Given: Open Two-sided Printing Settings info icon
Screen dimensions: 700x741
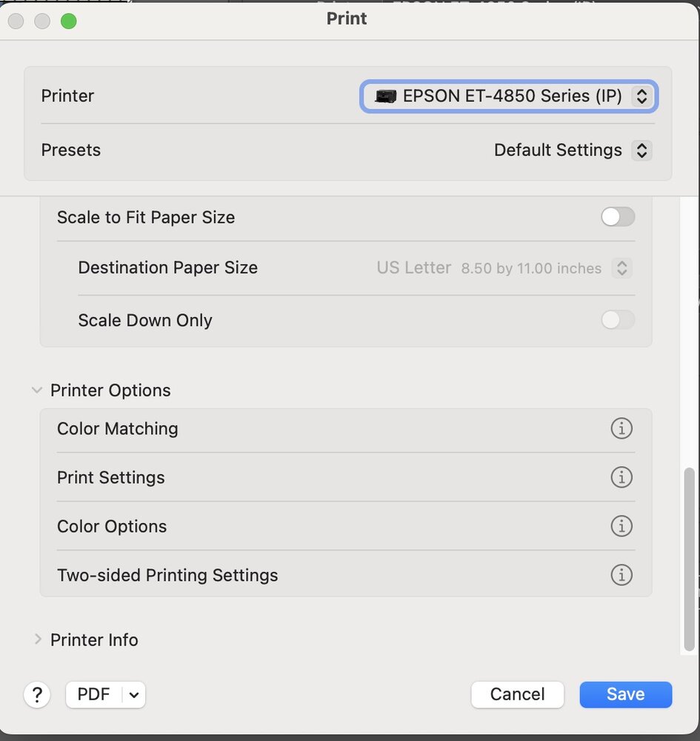Looking at the screenshot, I should tap(621, 575).
